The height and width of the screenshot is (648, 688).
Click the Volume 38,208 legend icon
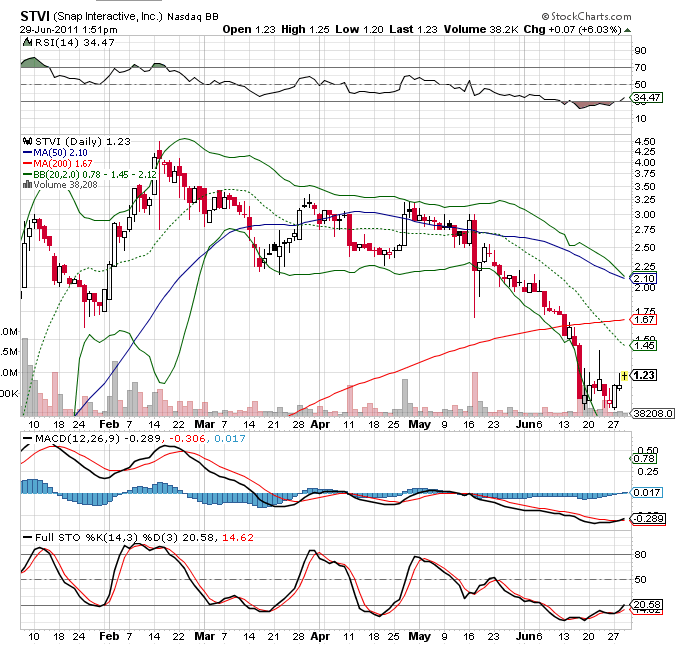[x=27, y=184]
